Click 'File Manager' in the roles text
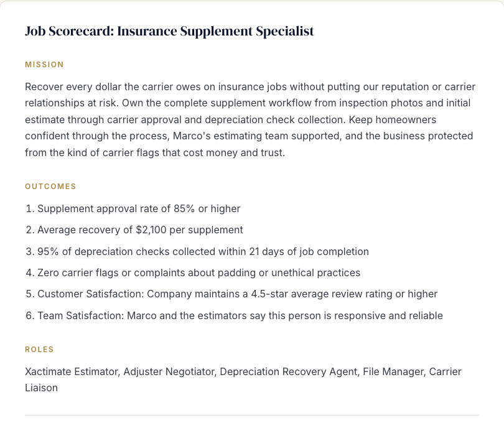 (393, 371)
